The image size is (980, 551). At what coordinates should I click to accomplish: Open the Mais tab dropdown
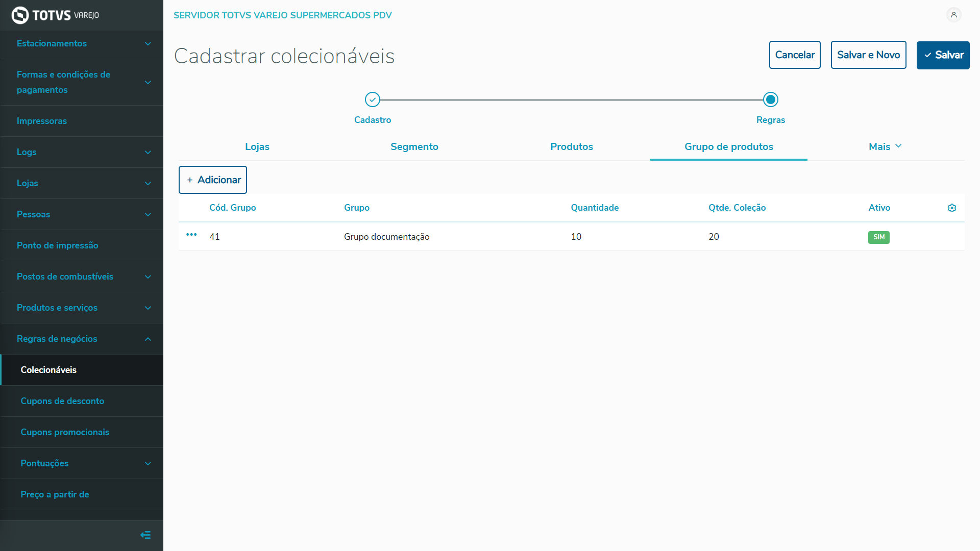pyautogui.click(x=886, y=146)
